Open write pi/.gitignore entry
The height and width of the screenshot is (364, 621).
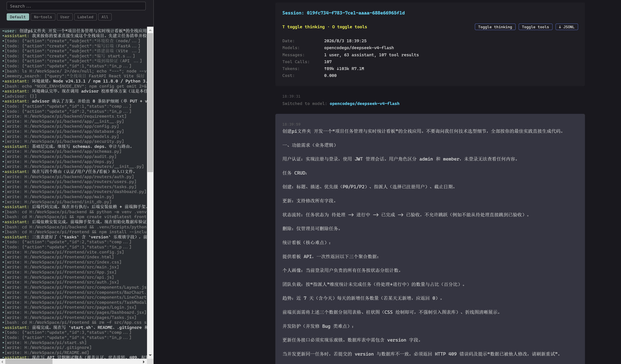(x=48, y=348)
